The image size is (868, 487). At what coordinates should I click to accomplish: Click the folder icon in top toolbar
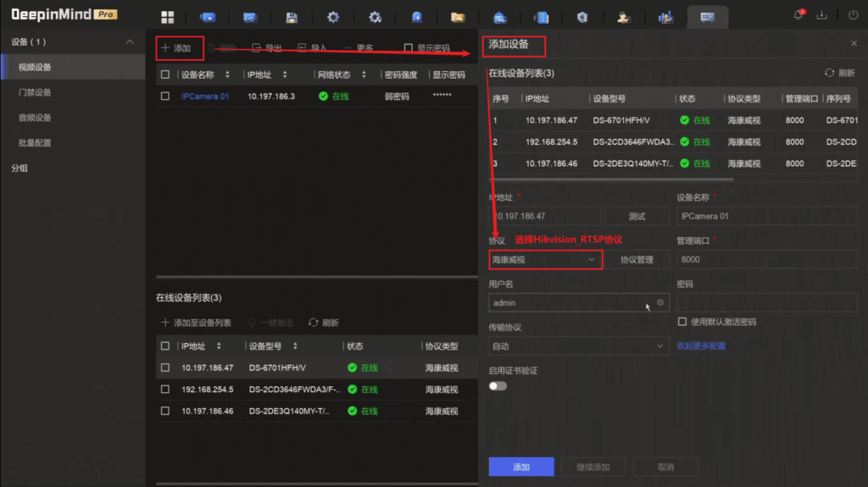458,17
